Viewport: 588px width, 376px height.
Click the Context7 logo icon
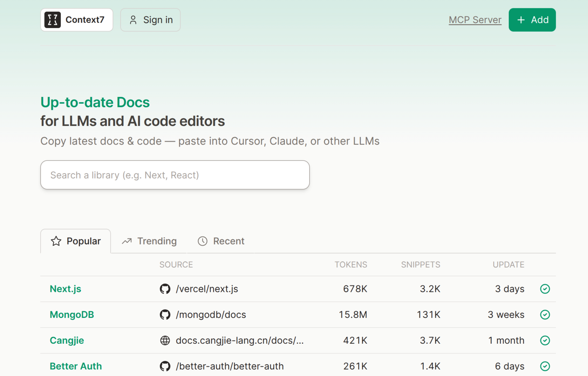pos(52,20)
